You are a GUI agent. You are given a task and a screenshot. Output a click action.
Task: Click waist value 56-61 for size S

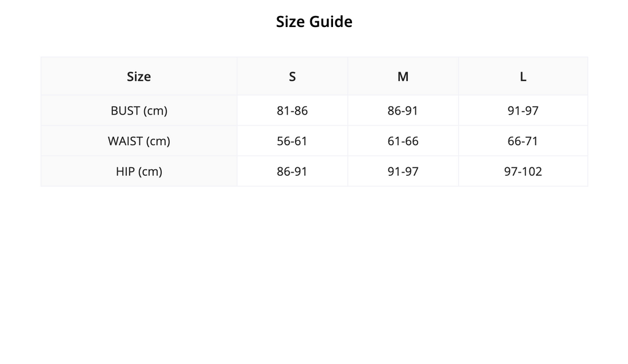(x=293, y=141)
